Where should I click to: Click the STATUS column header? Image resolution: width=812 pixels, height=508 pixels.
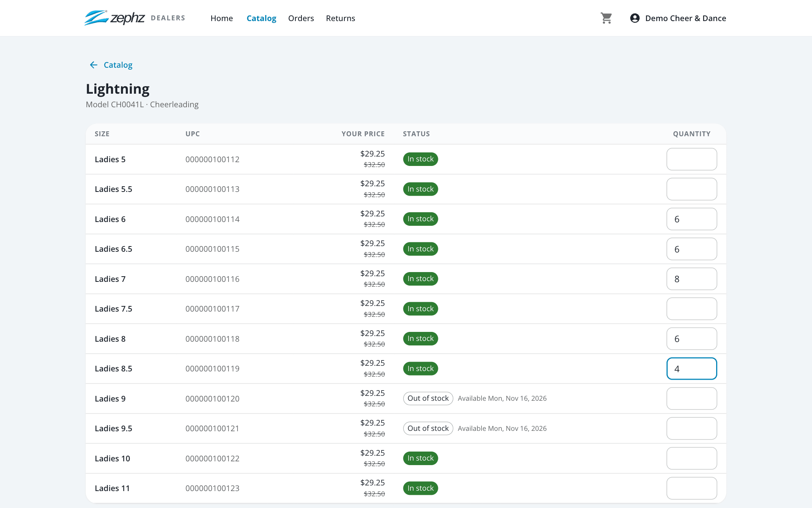click(x=417, y=134)
